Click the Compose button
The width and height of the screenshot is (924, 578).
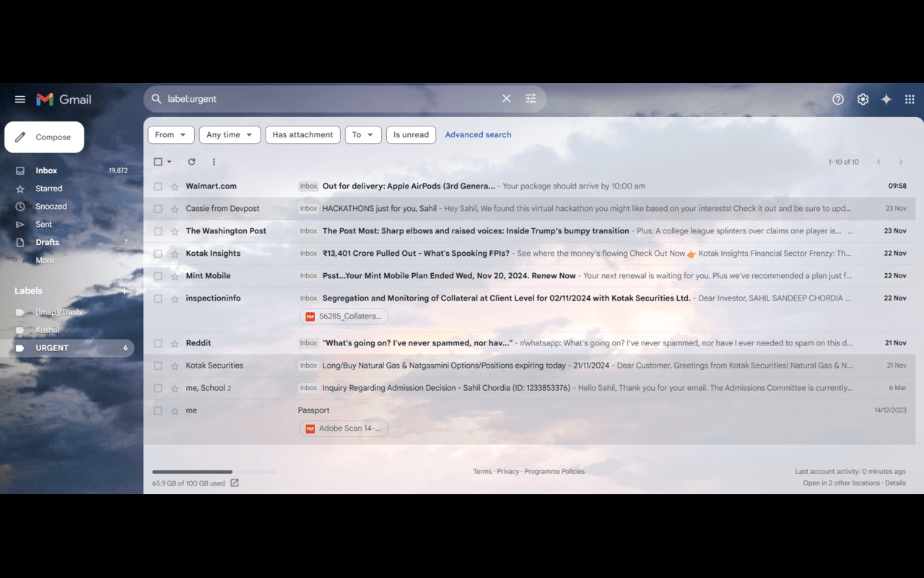tap(44, 137)
